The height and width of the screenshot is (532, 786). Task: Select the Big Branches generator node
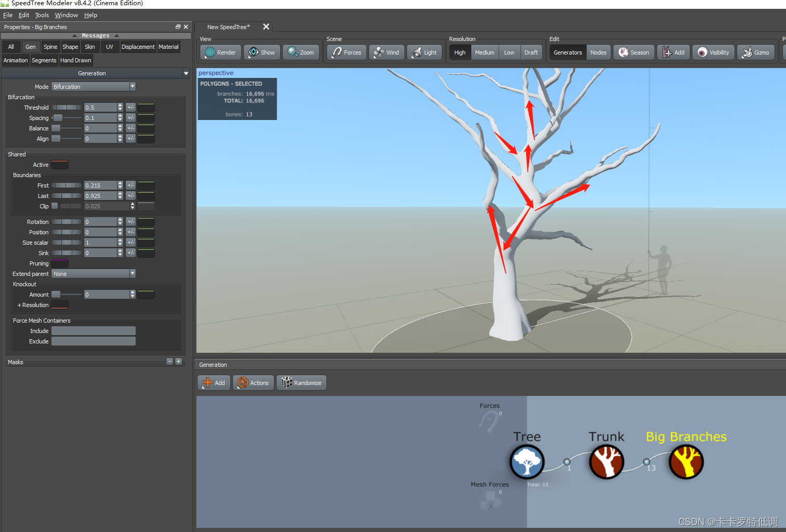(x=686, y=462)
